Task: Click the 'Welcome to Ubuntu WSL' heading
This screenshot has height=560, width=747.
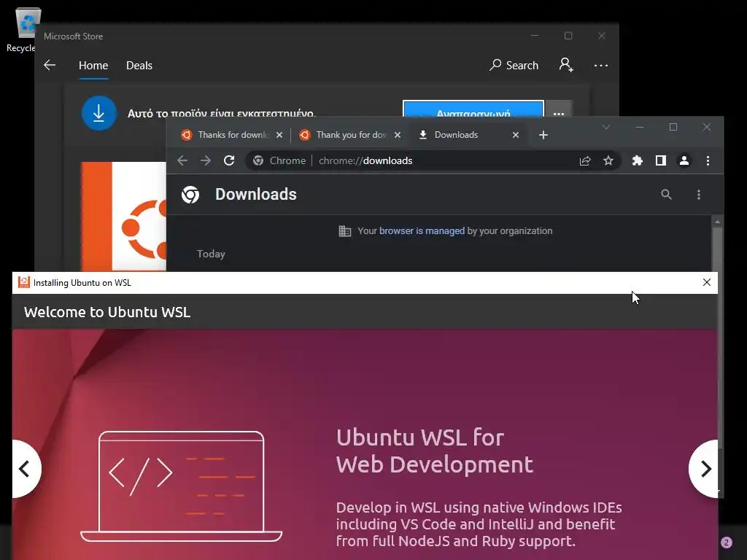Action: click(107, 312)
